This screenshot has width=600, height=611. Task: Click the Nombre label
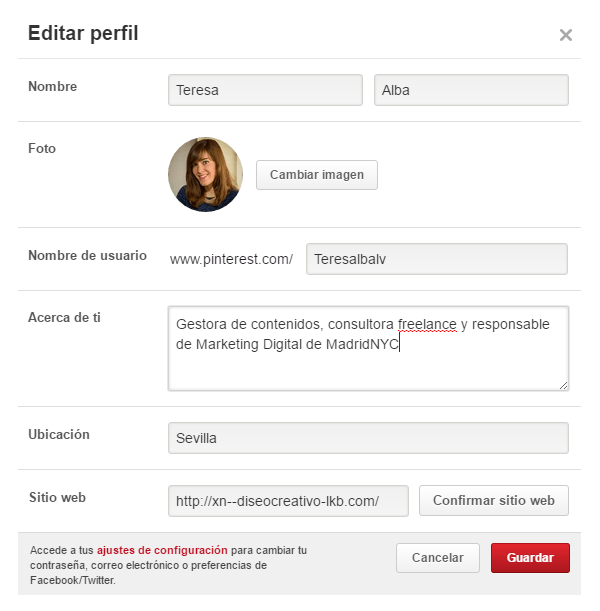pos(53,86)
